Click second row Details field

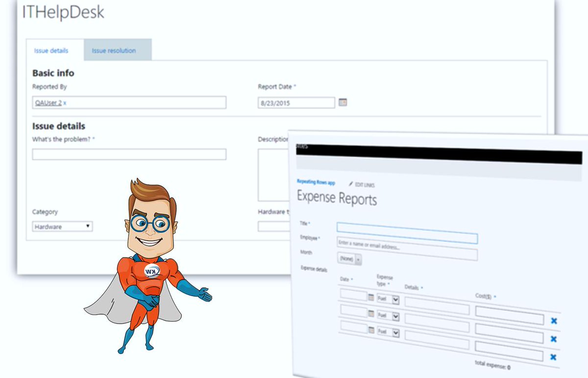(437, 322)
